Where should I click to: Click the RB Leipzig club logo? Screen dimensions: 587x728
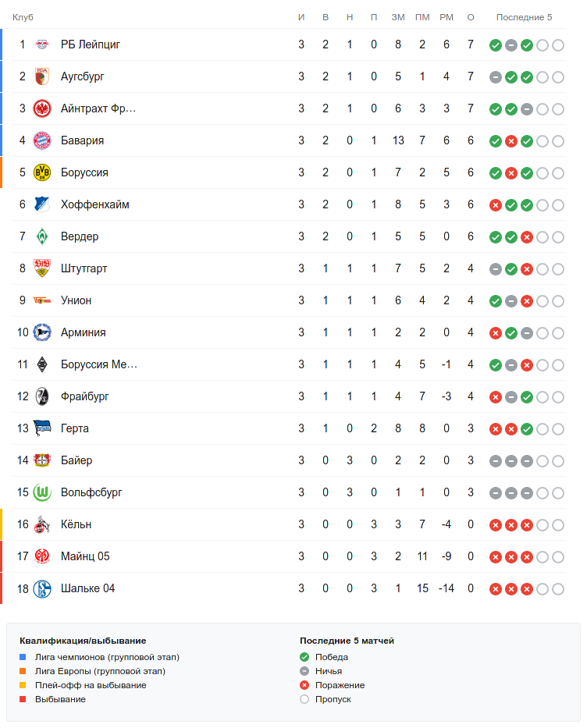click(42, 45)
